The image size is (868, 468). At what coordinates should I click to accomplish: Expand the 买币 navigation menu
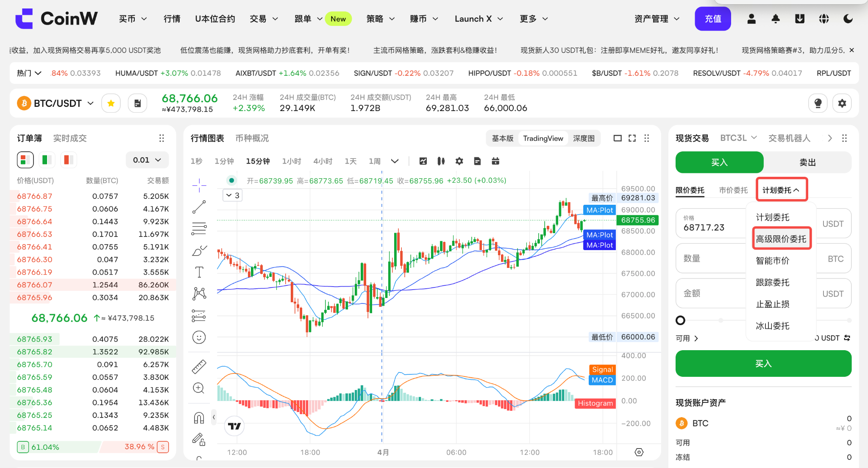133,19
